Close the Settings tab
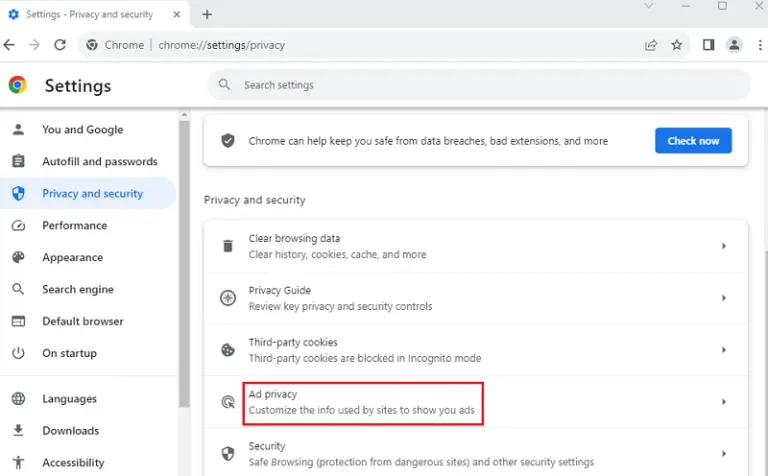The width and height of the screenshot is (768, 476). [x=177, y=15]
